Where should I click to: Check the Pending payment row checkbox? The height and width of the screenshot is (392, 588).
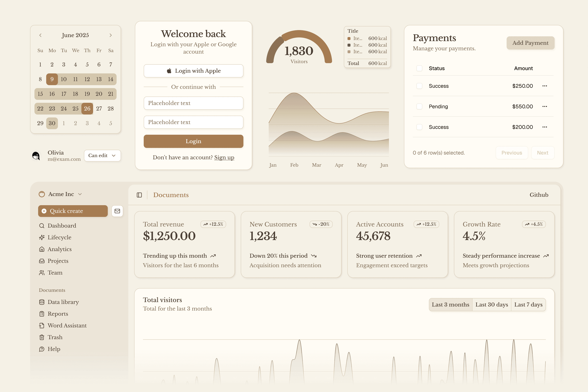coord(419,106)
